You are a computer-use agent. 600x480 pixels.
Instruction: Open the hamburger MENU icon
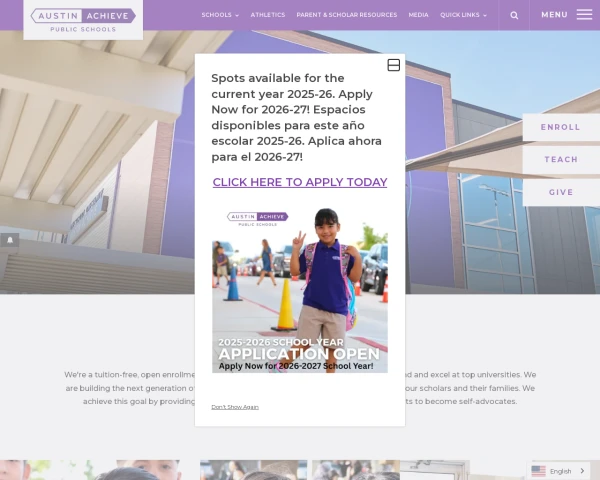pyautogui.click(x=584, y=15)
